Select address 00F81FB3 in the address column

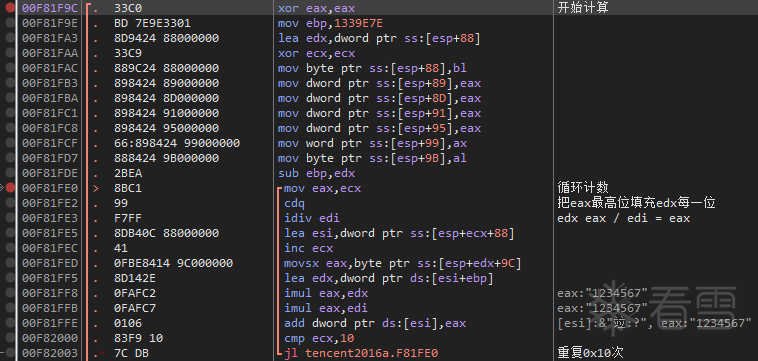pos(50,83)
